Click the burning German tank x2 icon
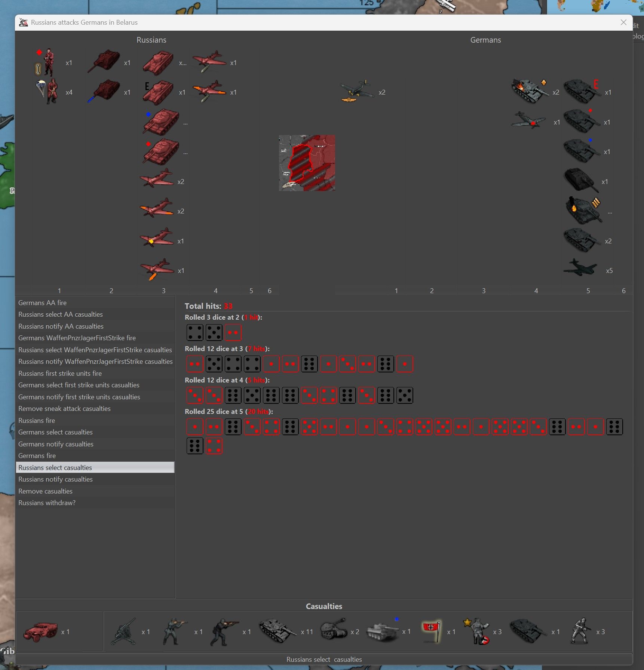Viewport: 644px width, 670px height. (x=530, y=90)
